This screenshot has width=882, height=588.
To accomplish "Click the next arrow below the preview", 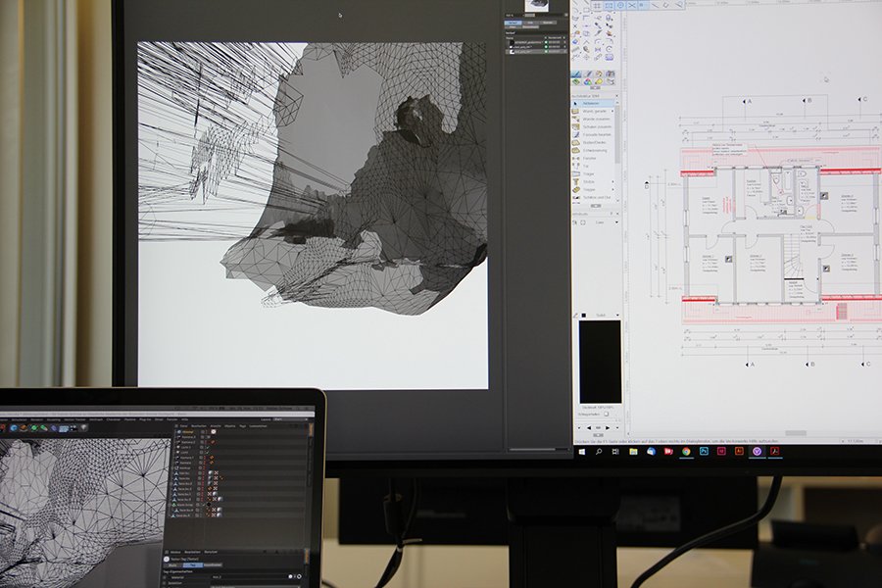I will point(609,427).
